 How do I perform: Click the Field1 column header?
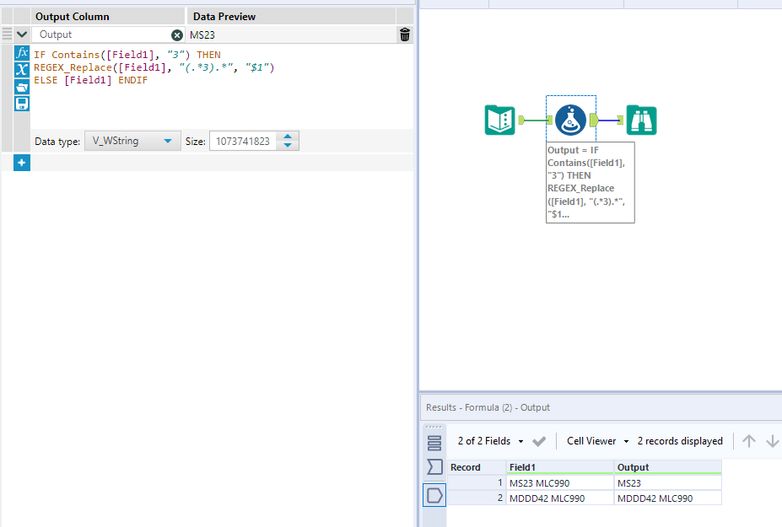560,467
